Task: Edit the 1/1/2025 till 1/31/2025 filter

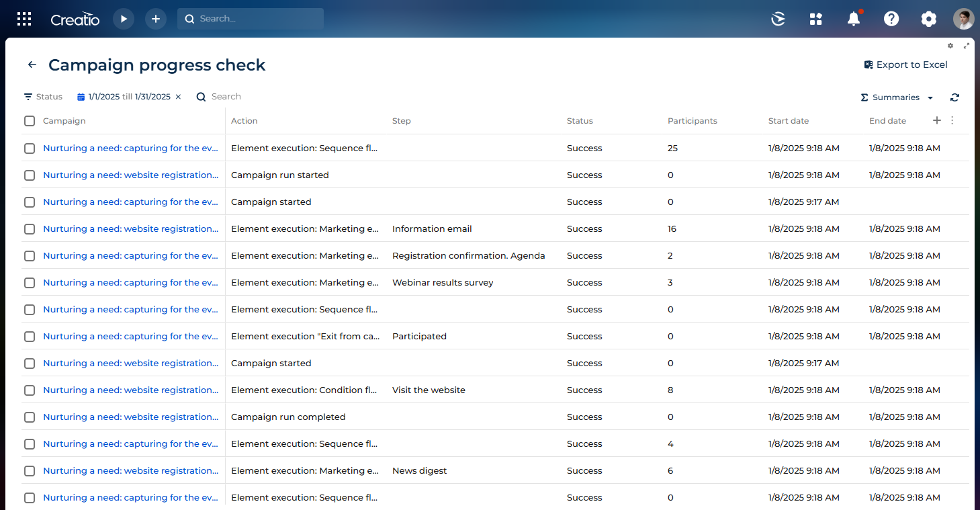Action: click(x=130, y=97)
